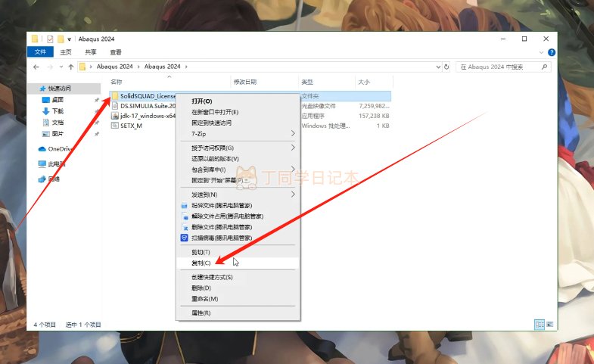Choose 剪切(T) from context menu
Image resolution: width=594 pixels, height=364 pixels.
238,252
